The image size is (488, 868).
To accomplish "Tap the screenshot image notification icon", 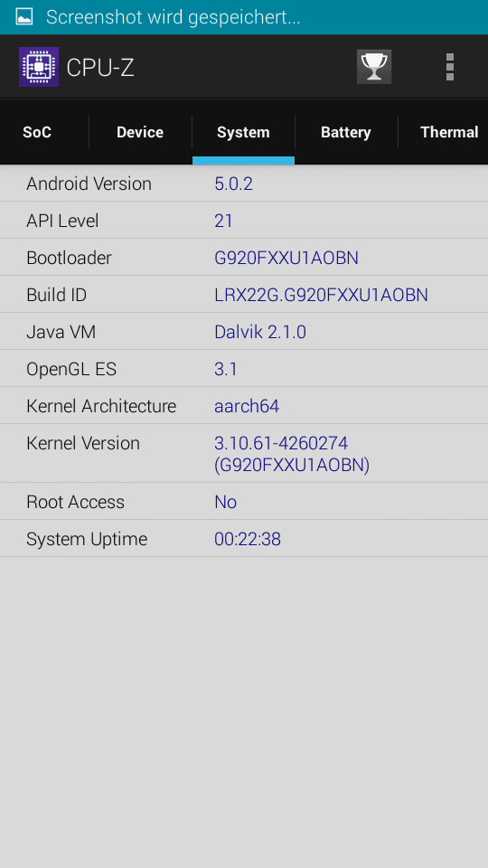I will tap(24, 17).
